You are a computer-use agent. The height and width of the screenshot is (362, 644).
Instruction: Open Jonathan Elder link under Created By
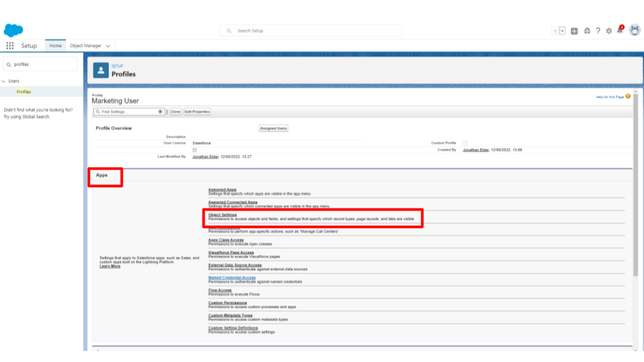476,149
